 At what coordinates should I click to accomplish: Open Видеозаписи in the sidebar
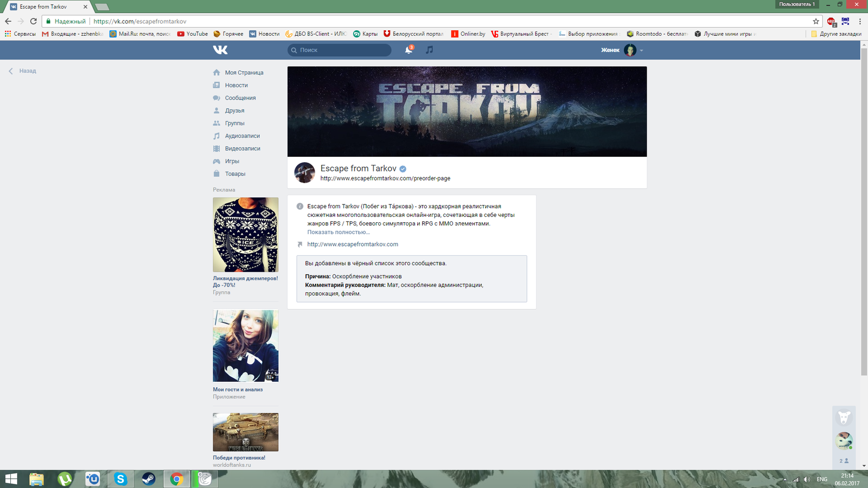(x=242, y=149)
